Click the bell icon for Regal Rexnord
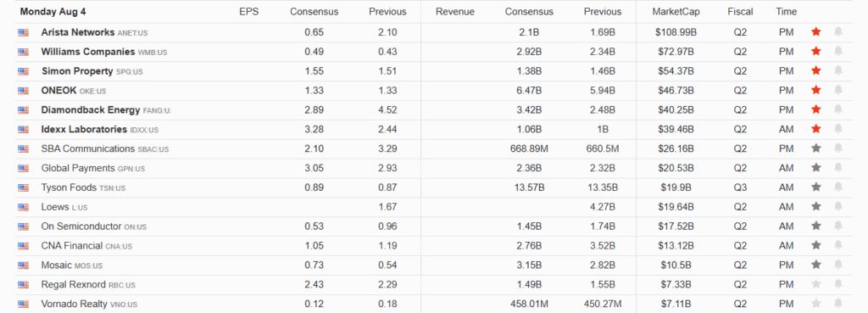This screenshot has height=313, width=868. (x=838, y=284)
